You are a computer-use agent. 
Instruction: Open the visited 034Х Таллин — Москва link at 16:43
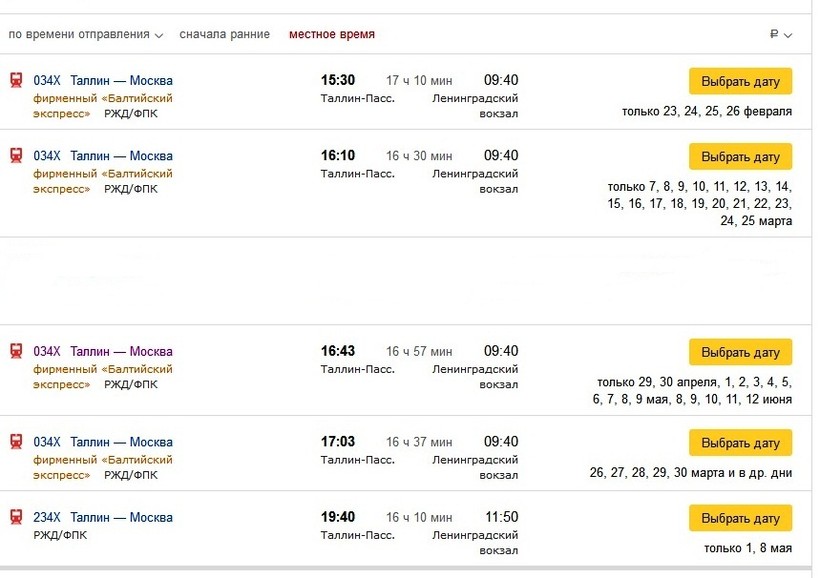(103, 351)
